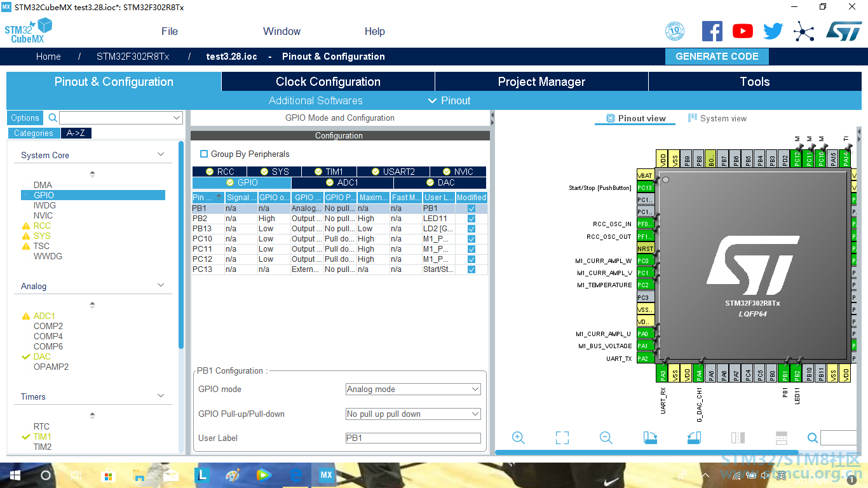The width and height of the screenshot is (868, 488).
Task: Click the pin search magnifier icon
Action: point(813,438)
